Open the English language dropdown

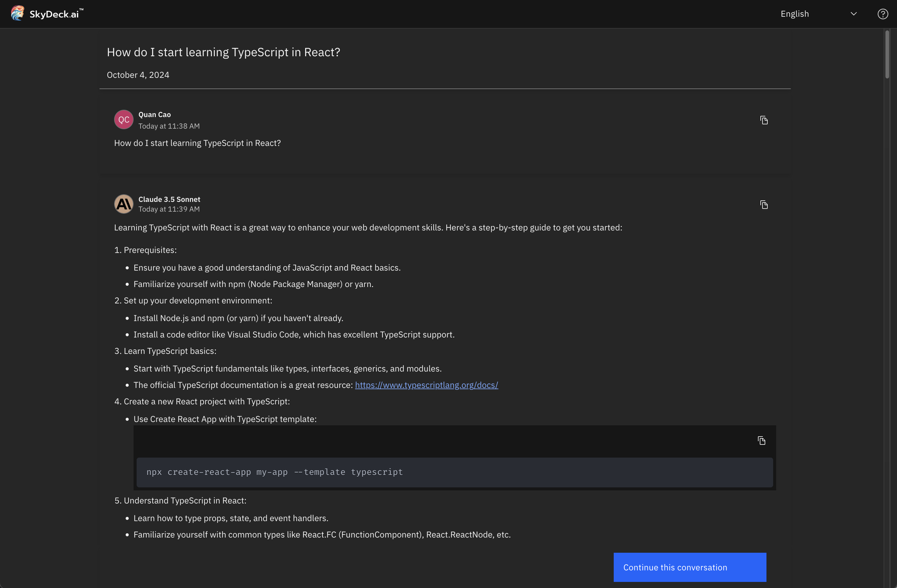pos(818,14)
